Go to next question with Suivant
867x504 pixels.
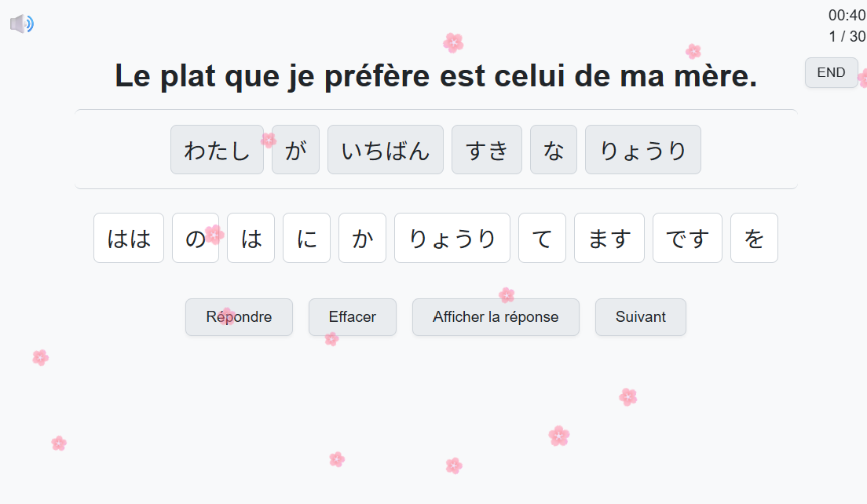pyautogui.click(x=640, y=317)
